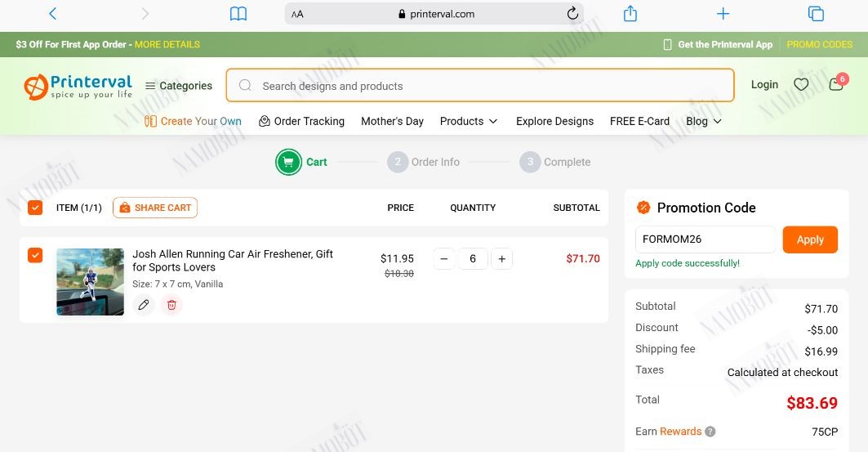868x452 pixels.
Task: Click the quantity field showing 6
Action: pos(473,258)
